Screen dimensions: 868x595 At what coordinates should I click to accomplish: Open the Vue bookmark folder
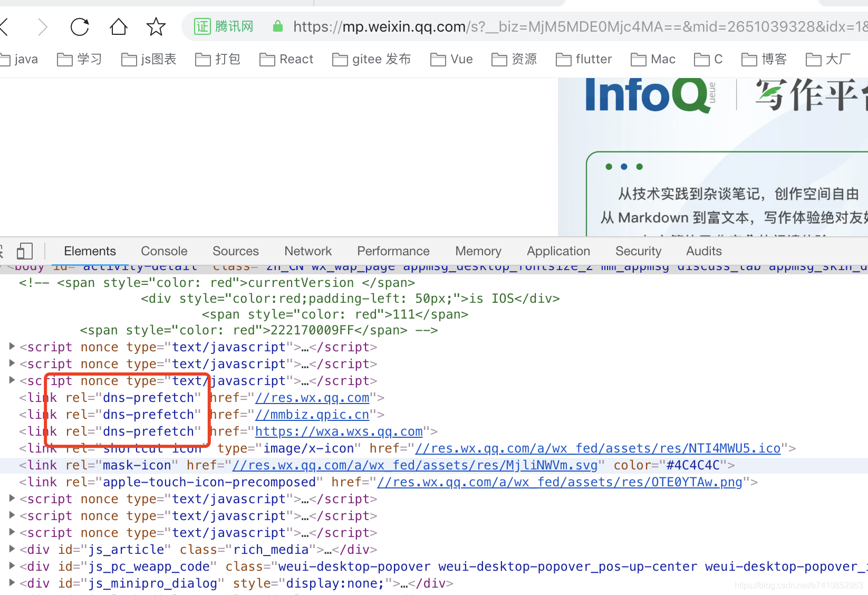(451, 59)
